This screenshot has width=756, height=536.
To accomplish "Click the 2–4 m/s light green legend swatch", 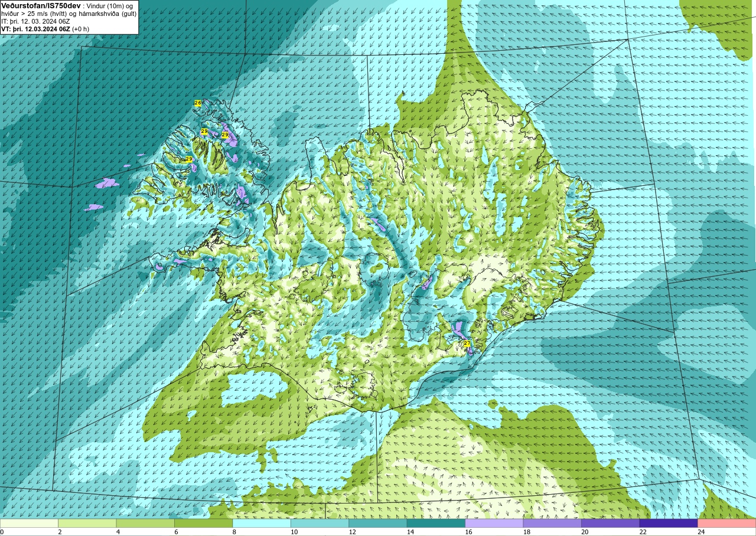I will pyautogui.click(x=87, y=523).
